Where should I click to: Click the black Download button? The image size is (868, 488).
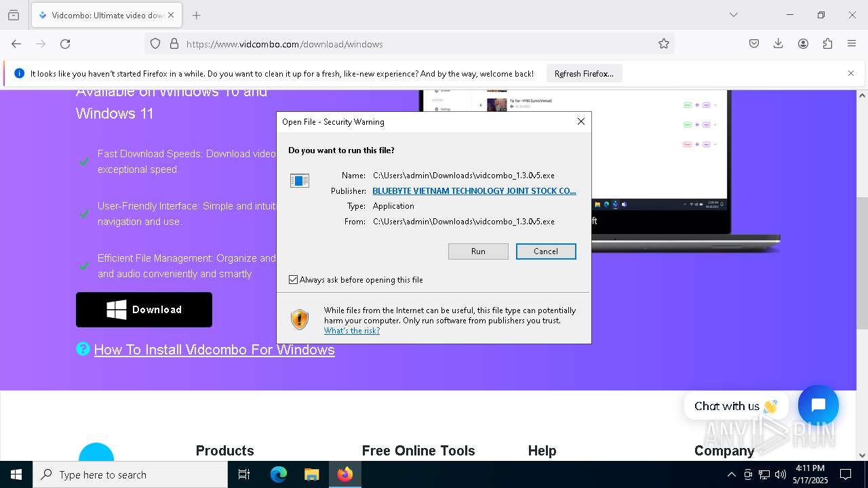pos(144,310)
